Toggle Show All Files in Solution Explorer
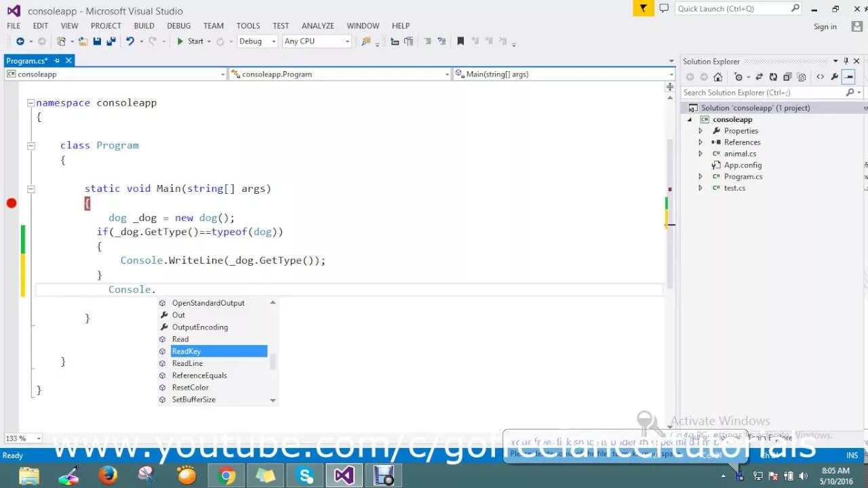The height and width of the screenshot is (488, 868). (800, 77)
